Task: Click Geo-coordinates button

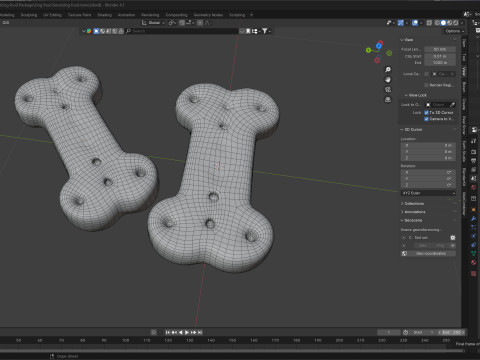Action: coord(428,253)
